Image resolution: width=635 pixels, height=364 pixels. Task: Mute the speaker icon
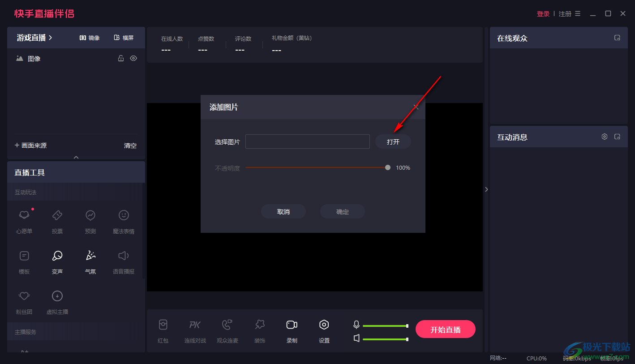356,338
